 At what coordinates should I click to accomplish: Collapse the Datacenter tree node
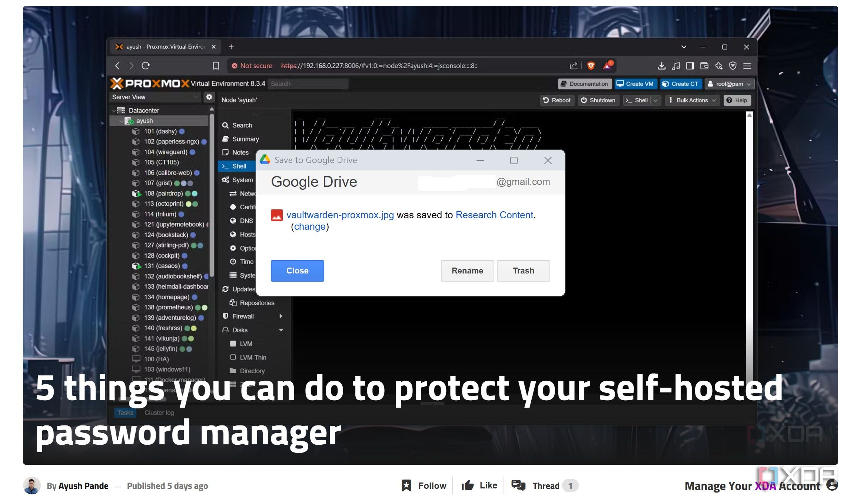tap(114, 110)
